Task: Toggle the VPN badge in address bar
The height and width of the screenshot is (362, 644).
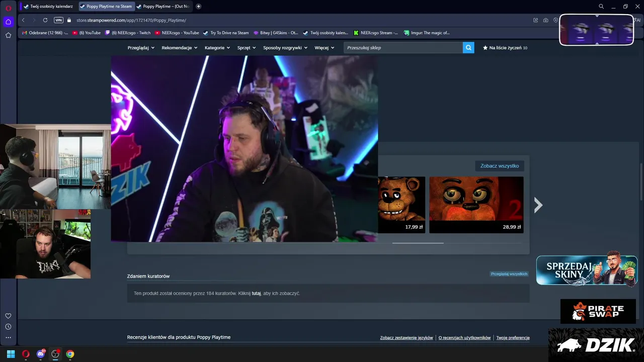Action: coord(58,20)
